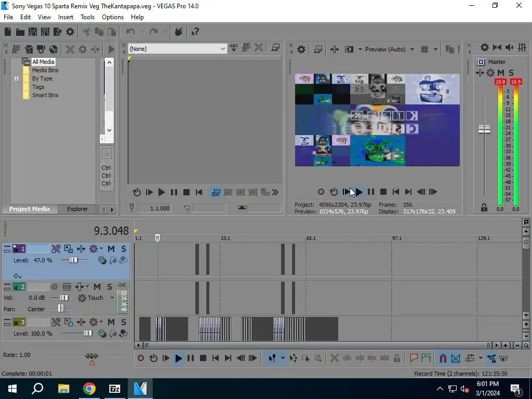532x399 pixels.
Task: Mute video track 3
Action: click(x=111, y=322)
